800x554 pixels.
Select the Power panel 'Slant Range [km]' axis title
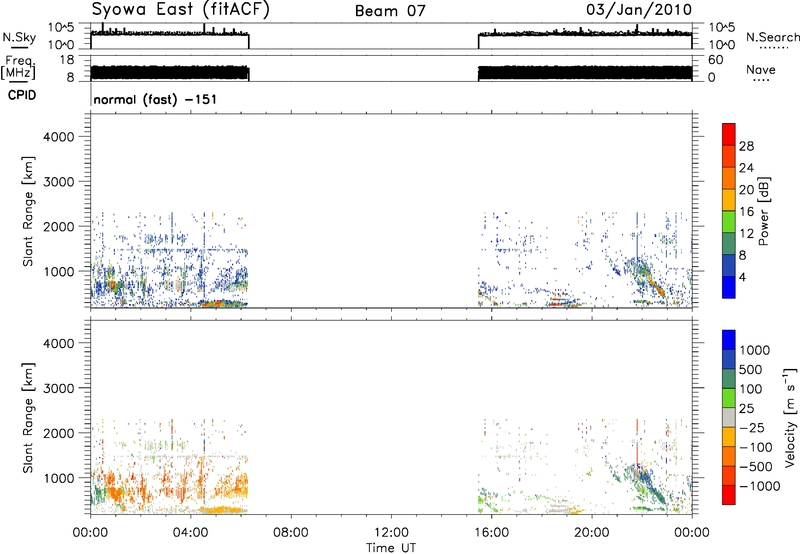[28, 211]
